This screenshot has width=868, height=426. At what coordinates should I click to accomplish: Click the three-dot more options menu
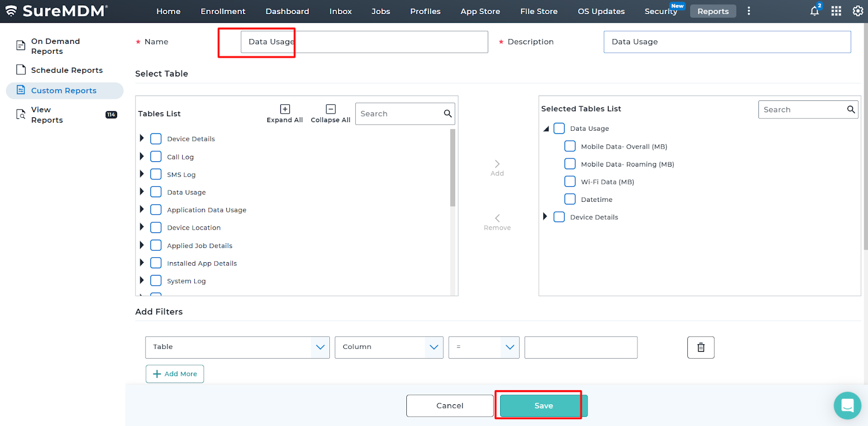click(x=749, y=11)
